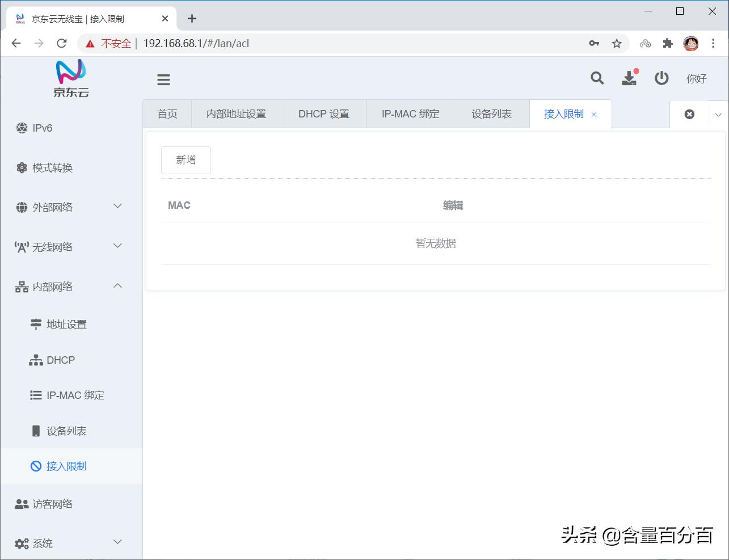Close the 接入限制 tab
729x560 pixels.
[594, 114]
